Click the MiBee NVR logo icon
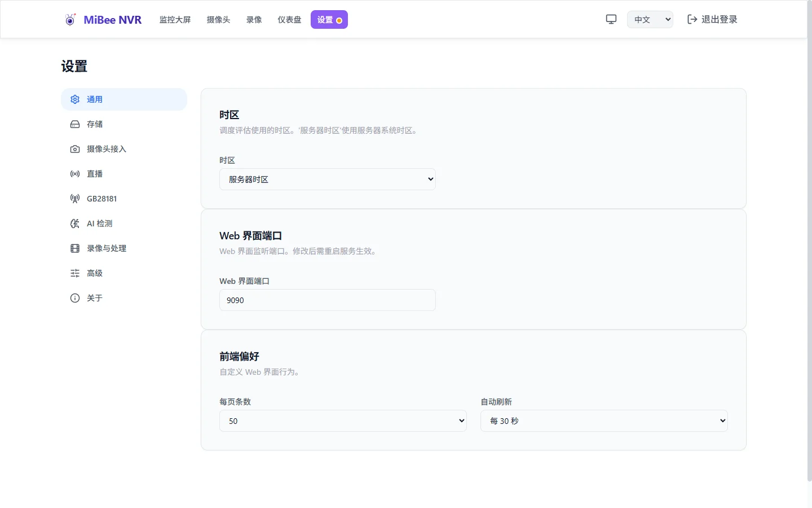The width and height of the screenshot is (812, 508). click(x=70, y=20)
